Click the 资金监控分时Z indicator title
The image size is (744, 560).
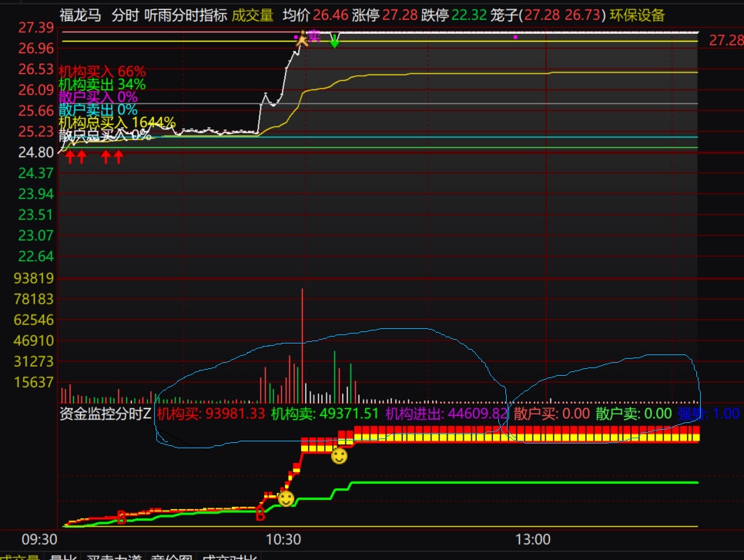tap(106, 414)
